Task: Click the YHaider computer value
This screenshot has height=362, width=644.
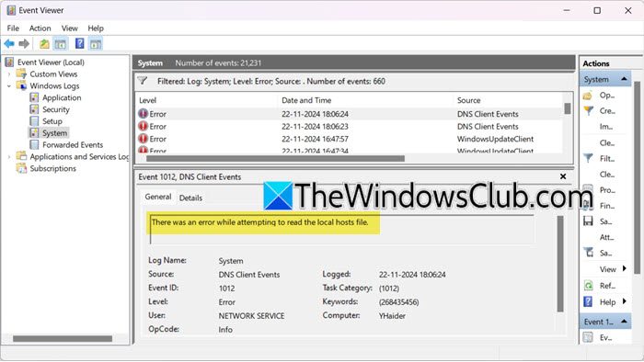Action: click(392, 316)
